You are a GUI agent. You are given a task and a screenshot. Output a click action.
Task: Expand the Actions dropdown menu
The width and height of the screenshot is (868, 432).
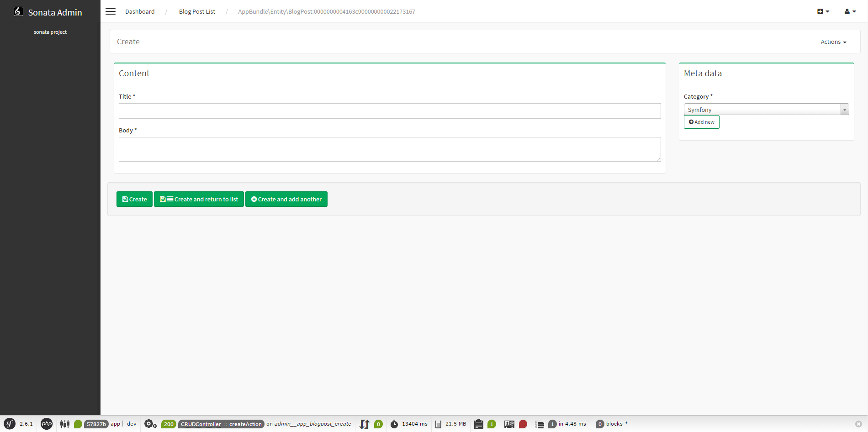tap(833, 42)
